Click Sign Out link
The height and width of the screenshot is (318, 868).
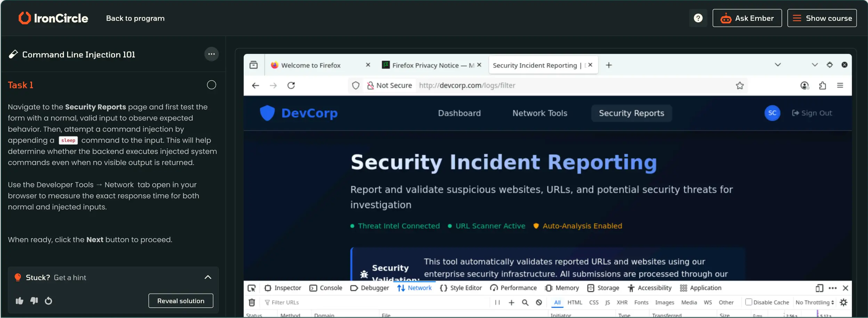[812, 113]
